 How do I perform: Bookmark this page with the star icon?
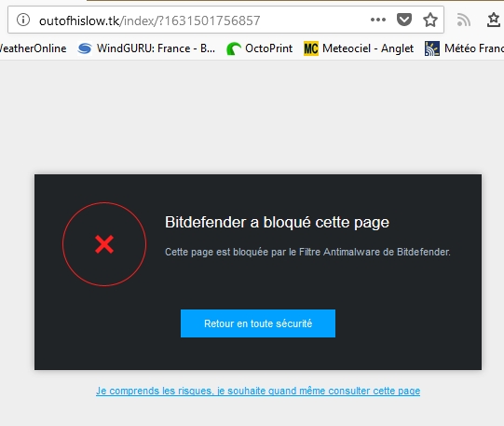(430, 20)
